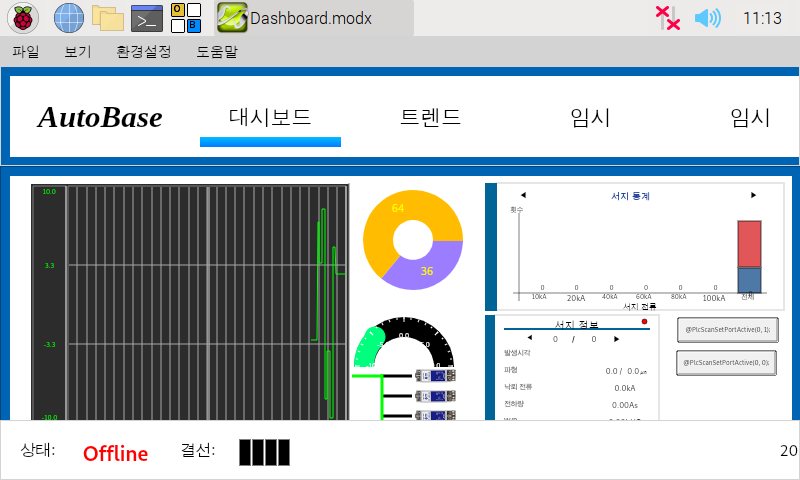Click the 20kA axis label
The height and width of the screenshot is (480, 800).
[576, 298]
